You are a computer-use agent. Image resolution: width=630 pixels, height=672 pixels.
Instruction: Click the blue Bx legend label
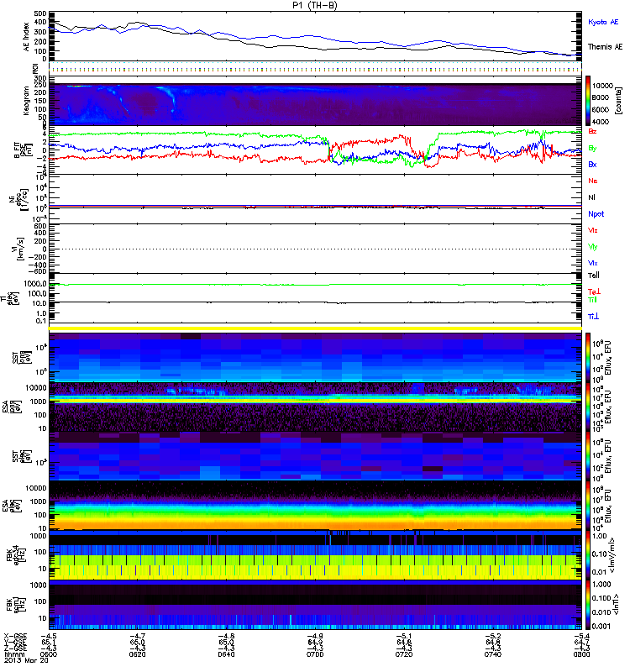(x=592, y=164)
